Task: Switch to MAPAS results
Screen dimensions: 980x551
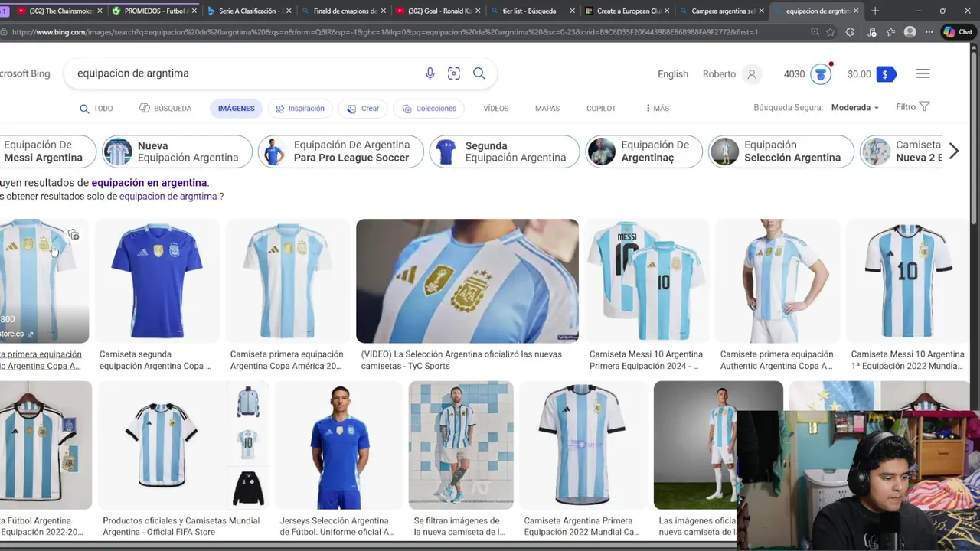Action: coord(547,109)
